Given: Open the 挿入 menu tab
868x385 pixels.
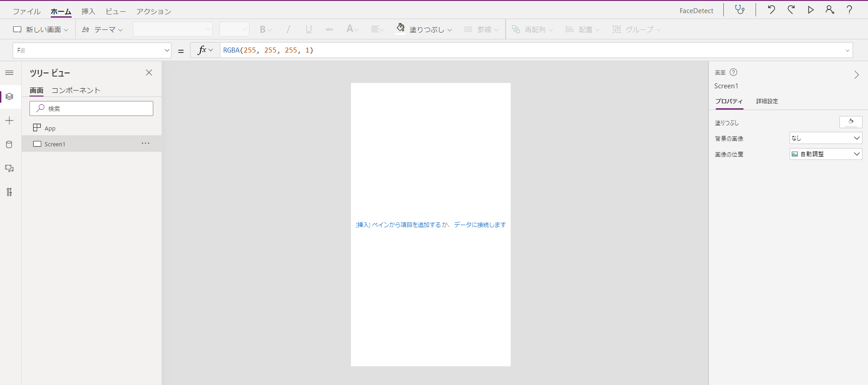Looking at the screenshot, I should pyautogui.click(x=88, y=11).
